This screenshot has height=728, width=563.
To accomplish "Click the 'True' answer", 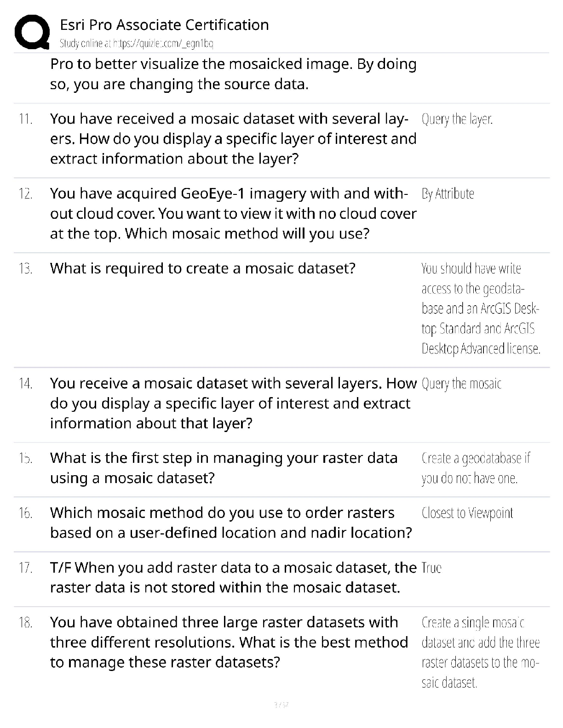I will pos(431,568).
